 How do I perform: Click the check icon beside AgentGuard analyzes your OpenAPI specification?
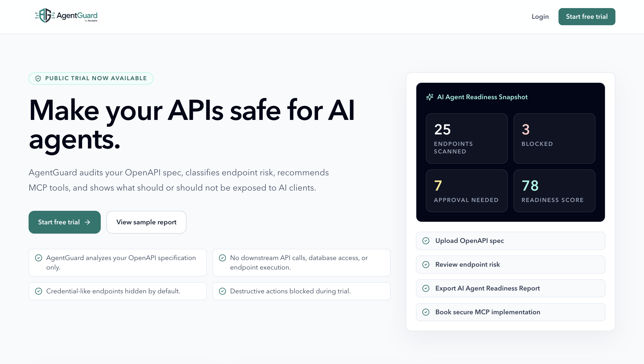tap(39, 258)
